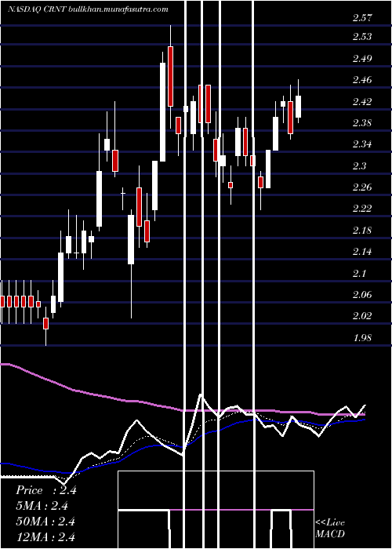The image size is (392, 549).
Task: Click the 2.26 price axis label
Action: tap(362, 187)
